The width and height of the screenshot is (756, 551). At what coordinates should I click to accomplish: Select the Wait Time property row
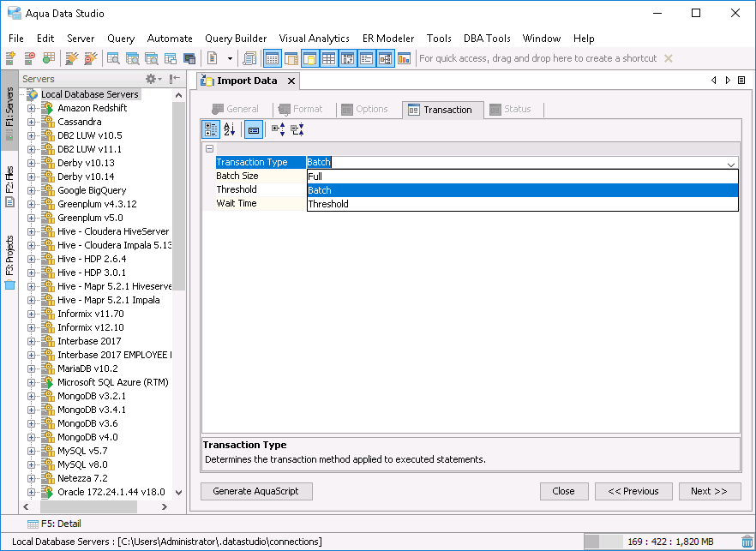pyautogui.click(x=261, y=203)
